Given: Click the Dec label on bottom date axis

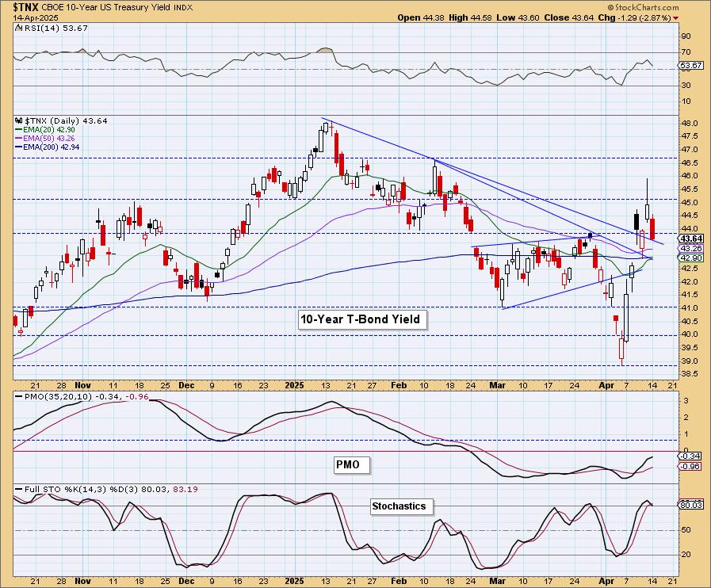Looking at the screenshot, I should click(186, 581).
